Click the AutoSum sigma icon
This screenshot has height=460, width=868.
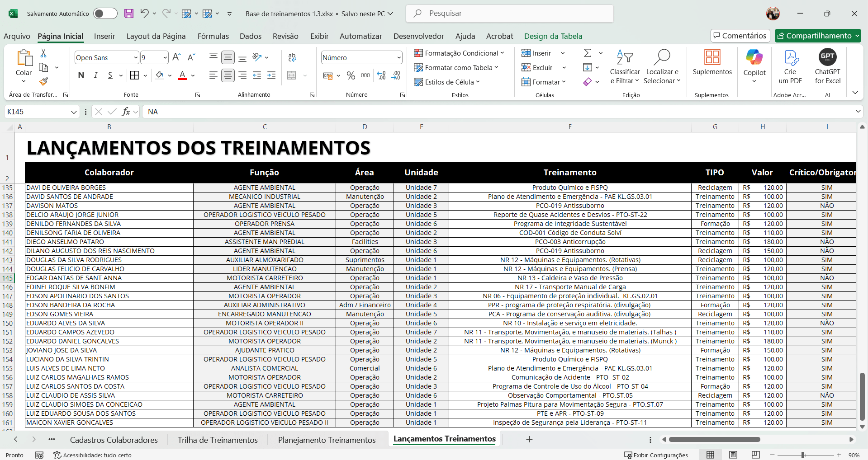click(588, 53)
